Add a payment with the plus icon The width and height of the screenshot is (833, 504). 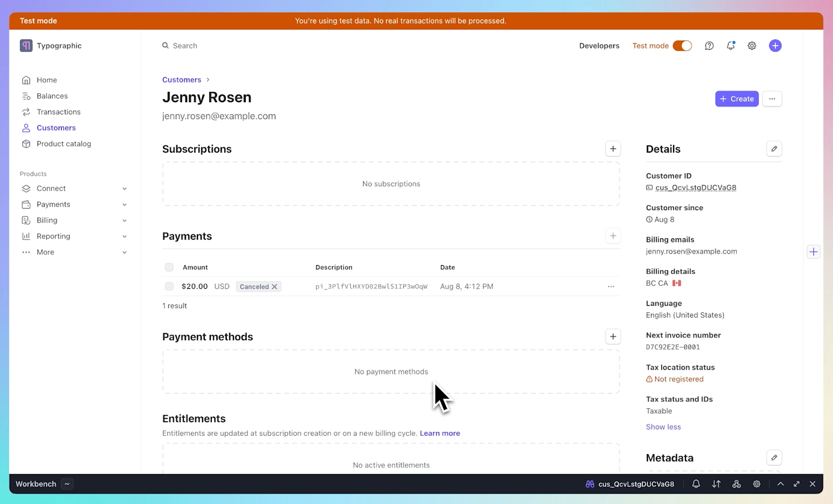click(613, 236)
